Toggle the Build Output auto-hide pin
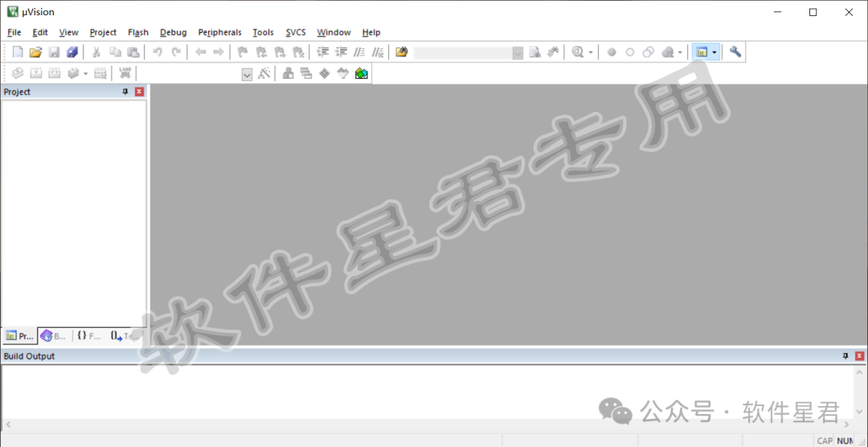Image resolution: width=868 pixels, height=447 pixels. tap(845, 356)
